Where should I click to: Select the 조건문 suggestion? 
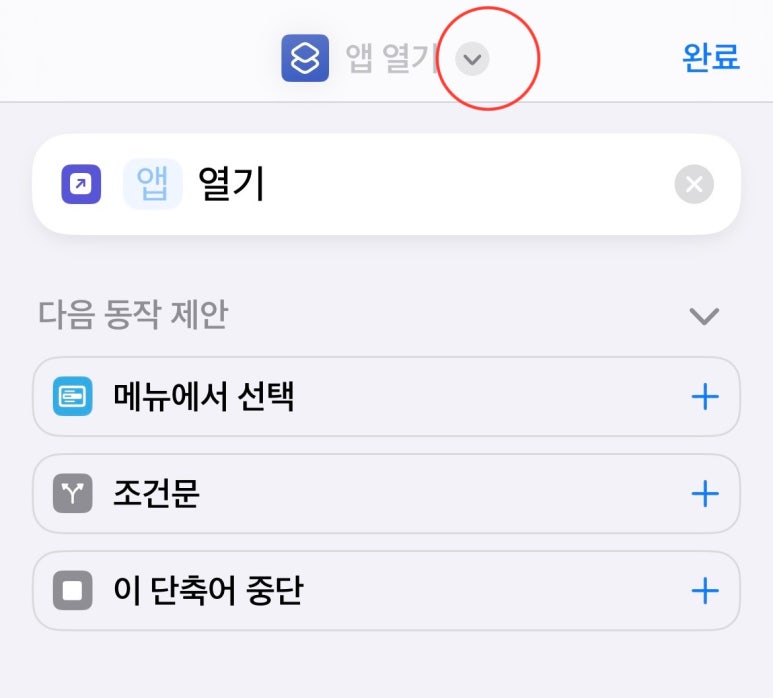pyautogui.click(x=386, y=493)
